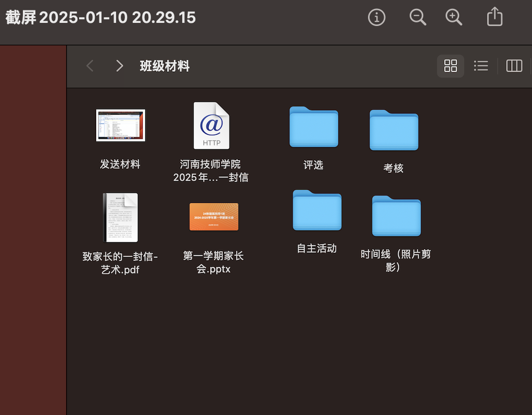This screenshot has width=532, height=415.
Task: Open the image info inspector
Action: pyautogui.click(x=376, y=17)
